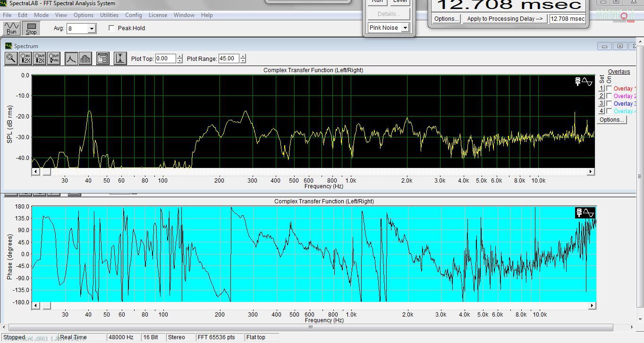The height and width of the screenshot is (343, 644).
Task: Turn on Overlay 2 checkbox
Action: click(x=609, y=96)
